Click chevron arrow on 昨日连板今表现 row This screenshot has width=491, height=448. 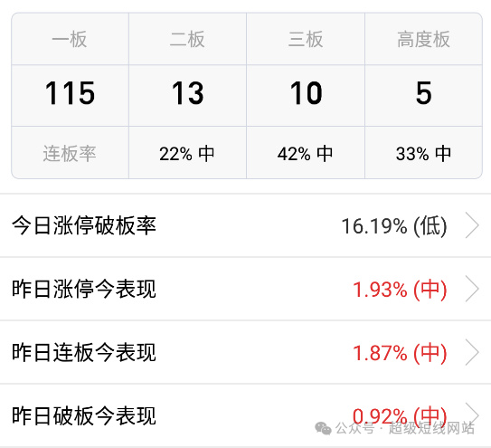coord(472,352)
